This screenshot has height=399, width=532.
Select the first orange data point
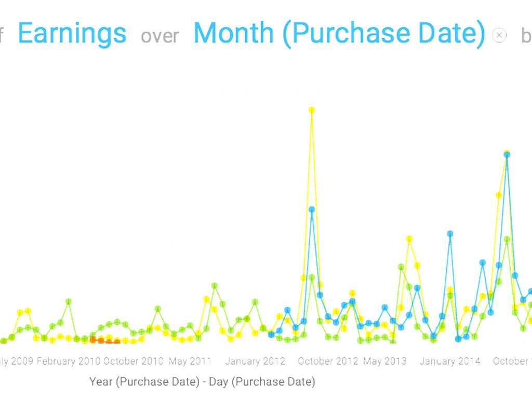click(92, 339)
